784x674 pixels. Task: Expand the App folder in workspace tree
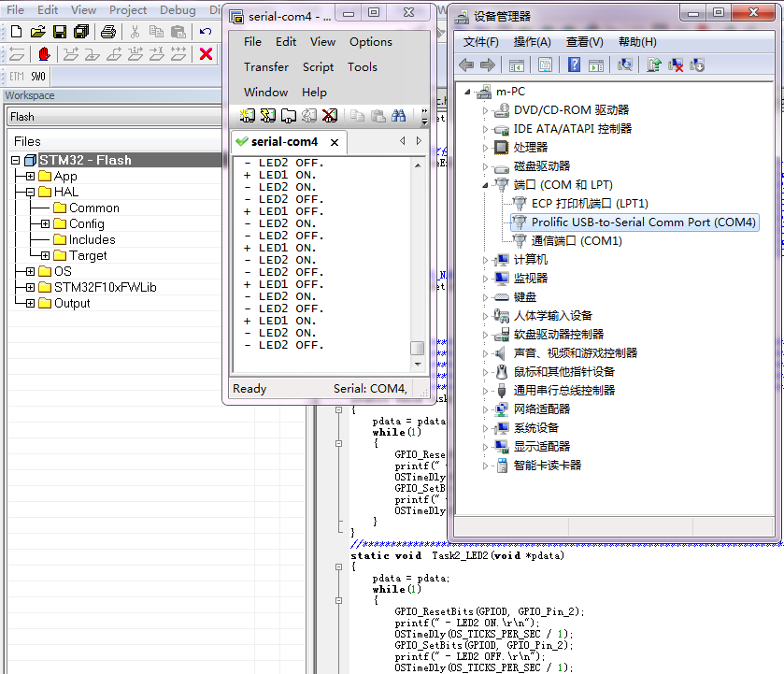[x=30, y=176]
